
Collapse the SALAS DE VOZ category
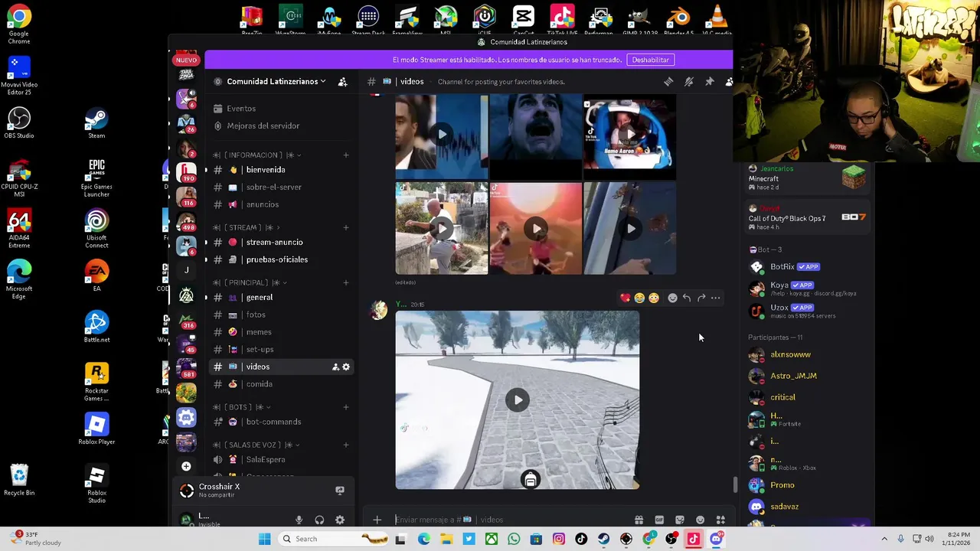pos(256,445)
